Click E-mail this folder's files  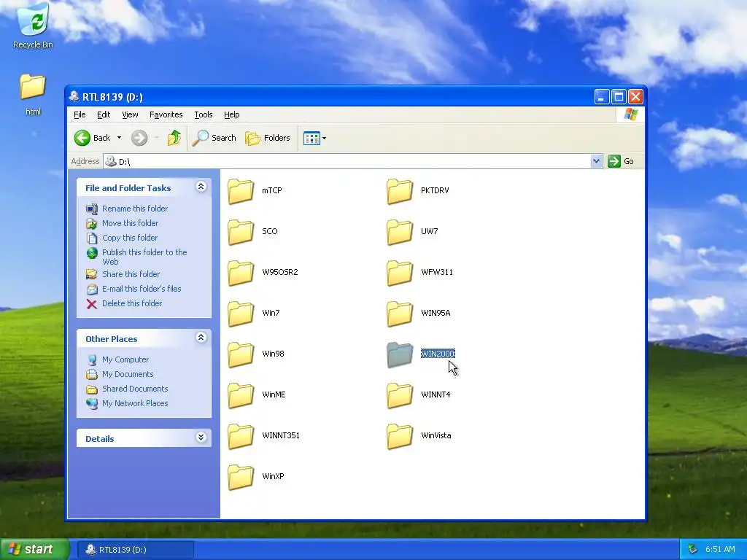click(x=142, y=289)
